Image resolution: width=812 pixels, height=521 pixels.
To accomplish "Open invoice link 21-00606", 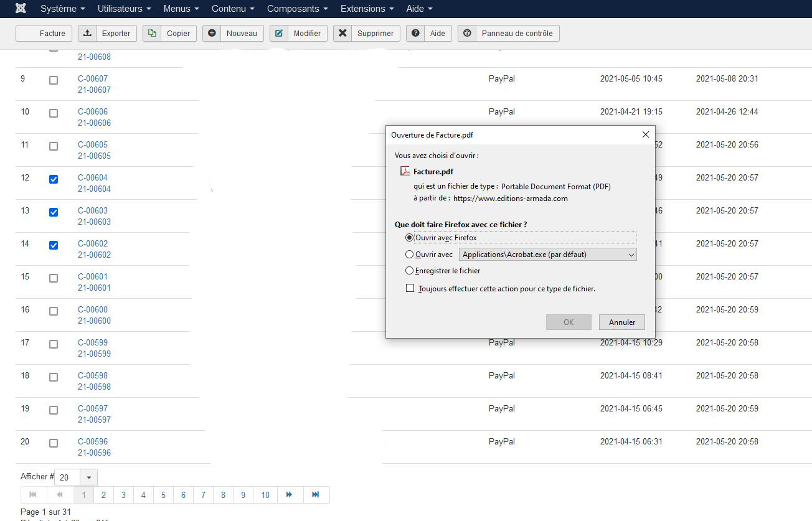I will point(94,123).
